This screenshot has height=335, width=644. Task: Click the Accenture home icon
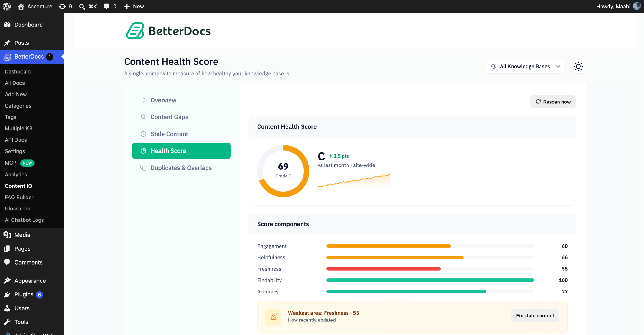pos(21,6)
